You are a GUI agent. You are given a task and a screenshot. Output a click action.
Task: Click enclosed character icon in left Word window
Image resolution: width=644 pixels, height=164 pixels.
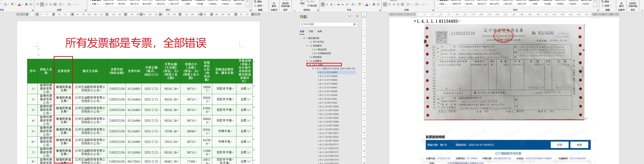point(31,5)
